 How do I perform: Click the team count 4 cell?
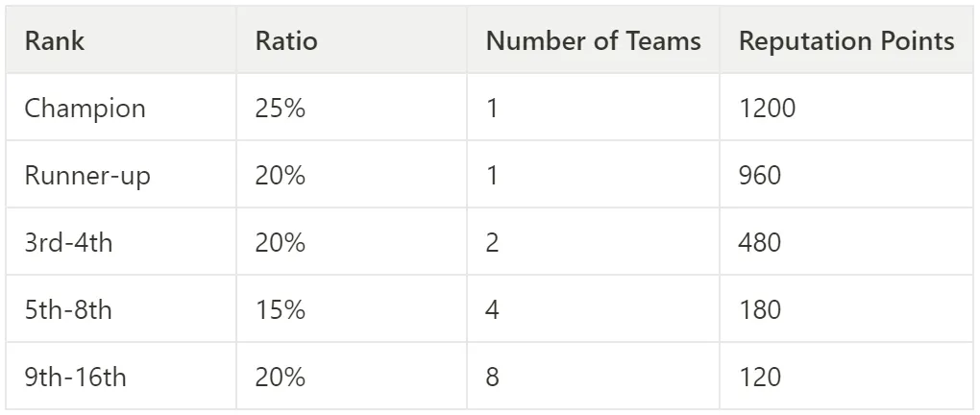(593, 308)
